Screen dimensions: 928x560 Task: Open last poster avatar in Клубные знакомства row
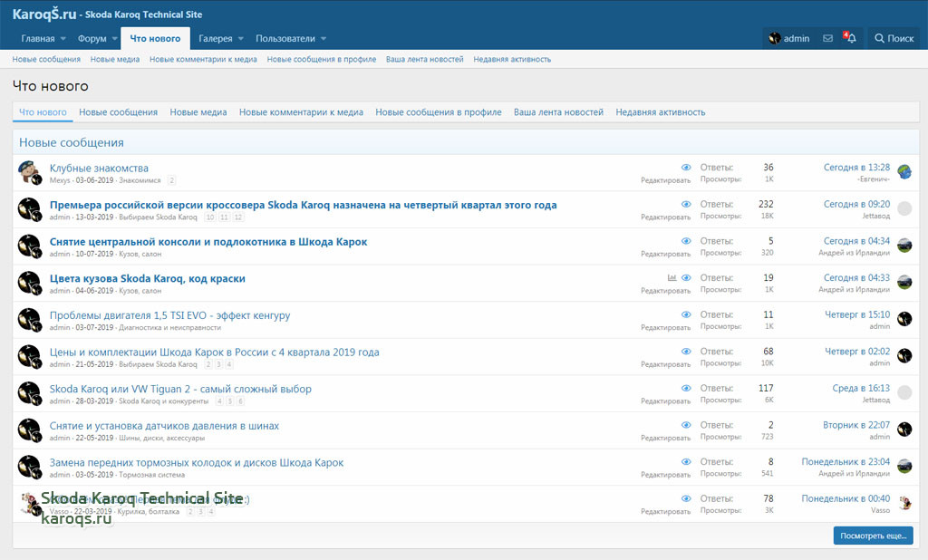click(x=904, y=171)
